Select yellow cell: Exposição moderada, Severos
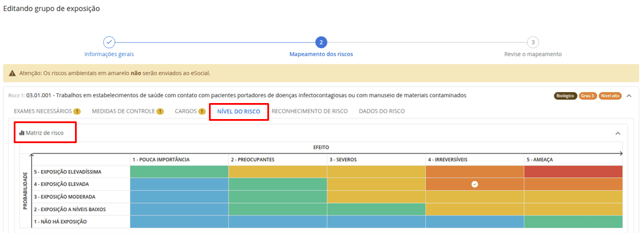644x233 pixels. pyautogui.click(x=376, y=197)
